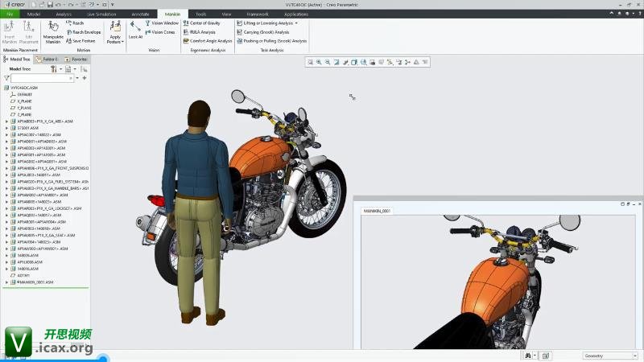Select the X_PLANE datum in tree
Image resolution: width=644 pixels, height=362 pixels.
[25, 101]
